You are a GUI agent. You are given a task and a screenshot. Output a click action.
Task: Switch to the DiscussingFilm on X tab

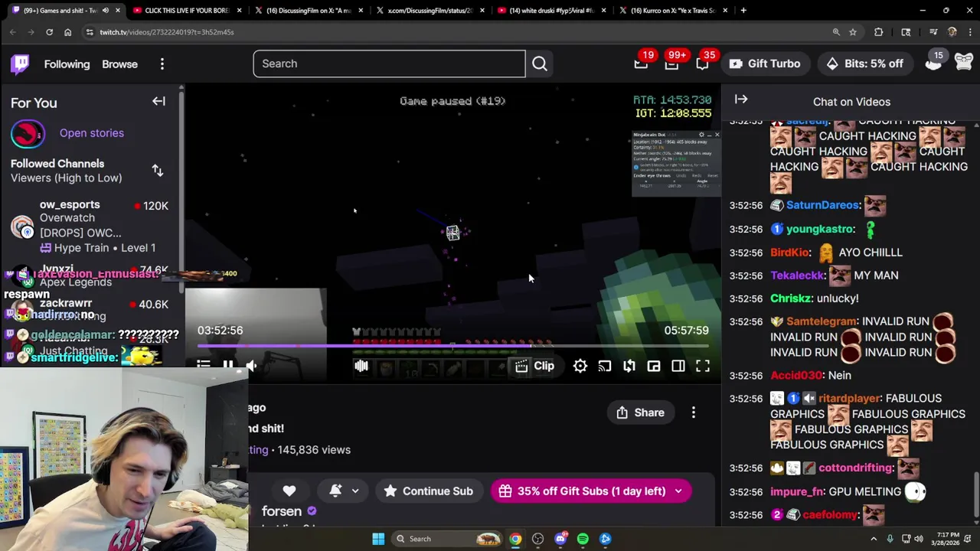pos(308,11)
